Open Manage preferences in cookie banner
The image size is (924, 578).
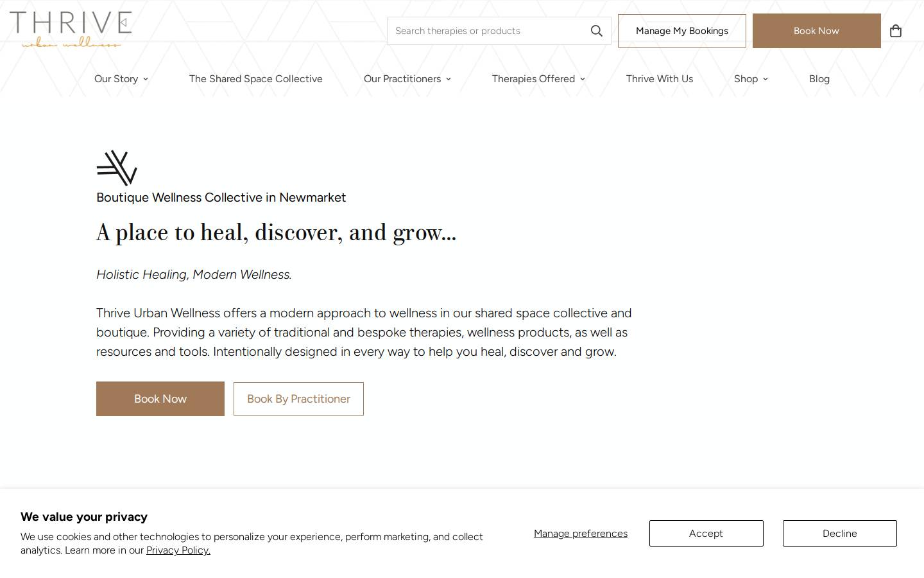click(581, 534)
